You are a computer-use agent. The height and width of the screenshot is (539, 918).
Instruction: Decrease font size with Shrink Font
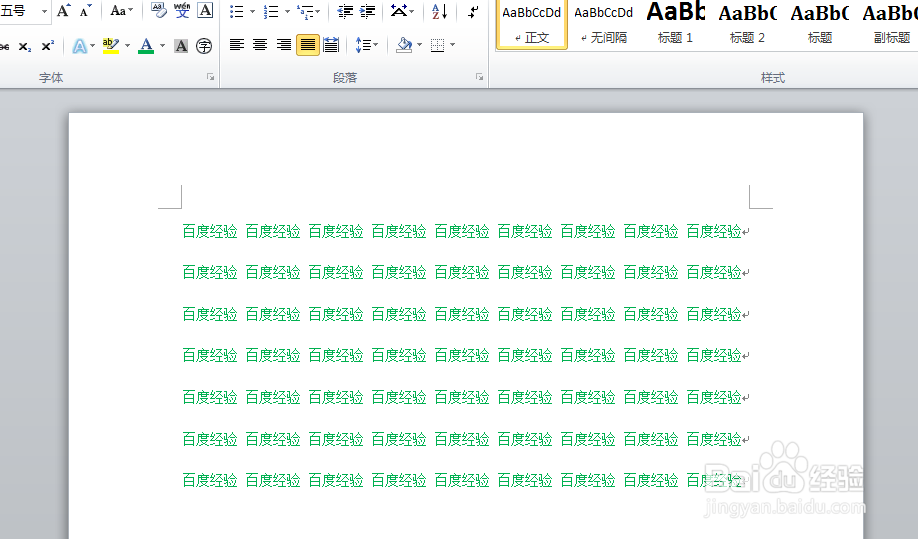(85, 11)
